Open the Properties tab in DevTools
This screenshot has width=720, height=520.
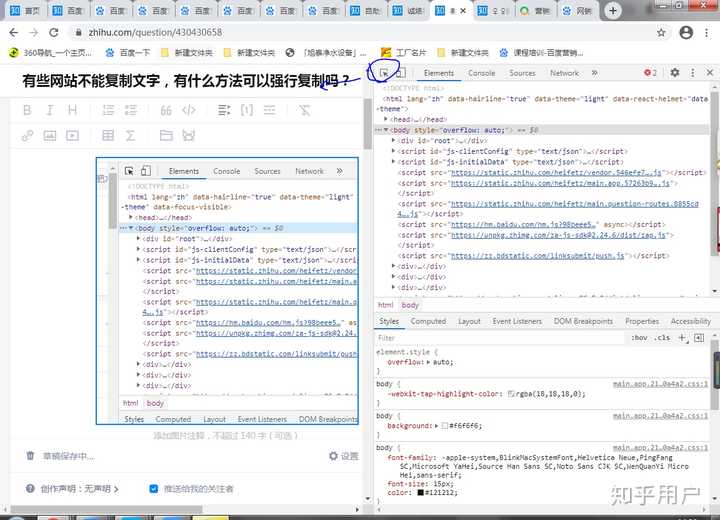[642, 321]
